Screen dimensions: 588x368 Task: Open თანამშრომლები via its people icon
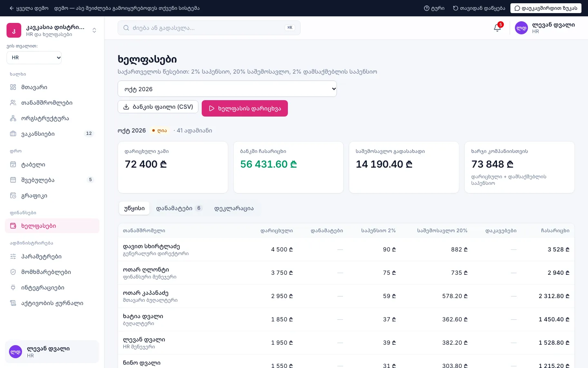point(13,103)
